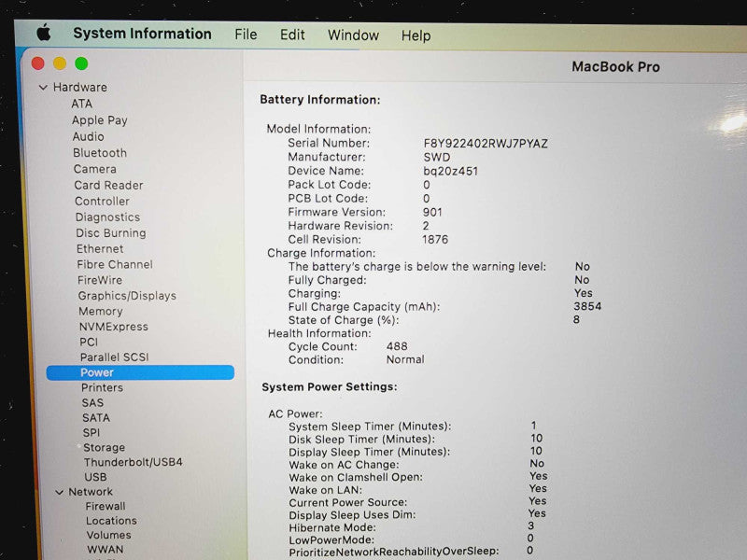This screenshot has height=560, width=747.
Task: Select NVMExpress in the sidebar
Action: pyautogui.click(x=113, y=327)
